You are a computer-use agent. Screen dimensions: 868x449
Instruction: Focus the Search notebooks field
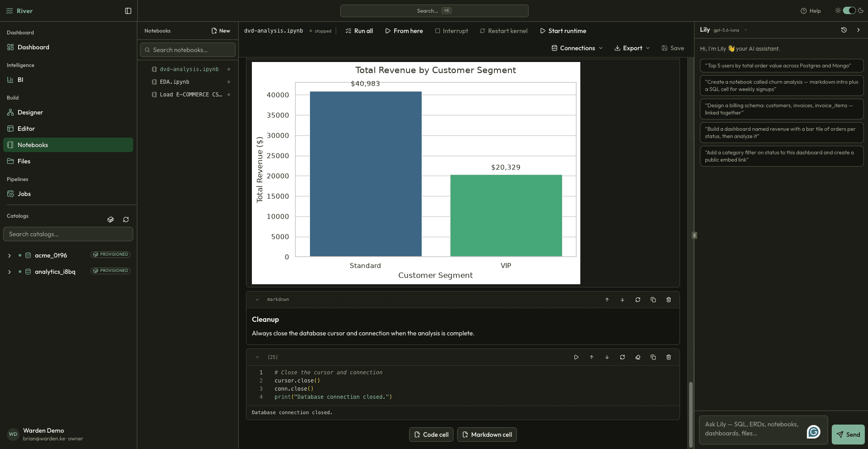pyautogui.click(x=188, y=50)
